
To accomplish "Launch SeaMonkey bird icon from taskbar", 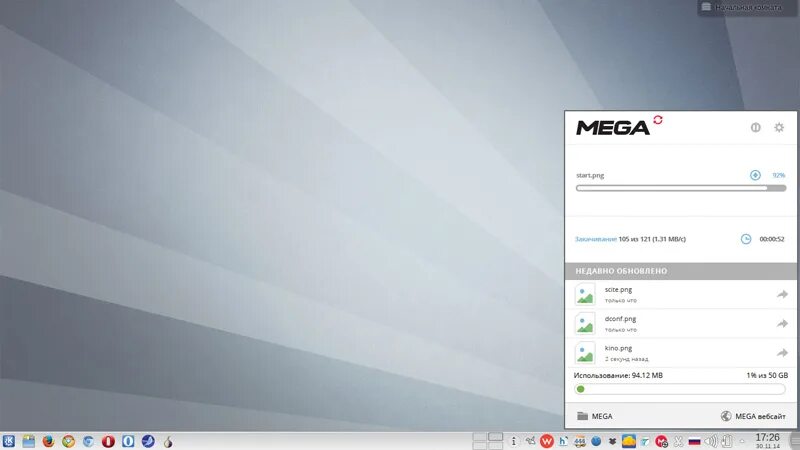I will coord(148,441).
